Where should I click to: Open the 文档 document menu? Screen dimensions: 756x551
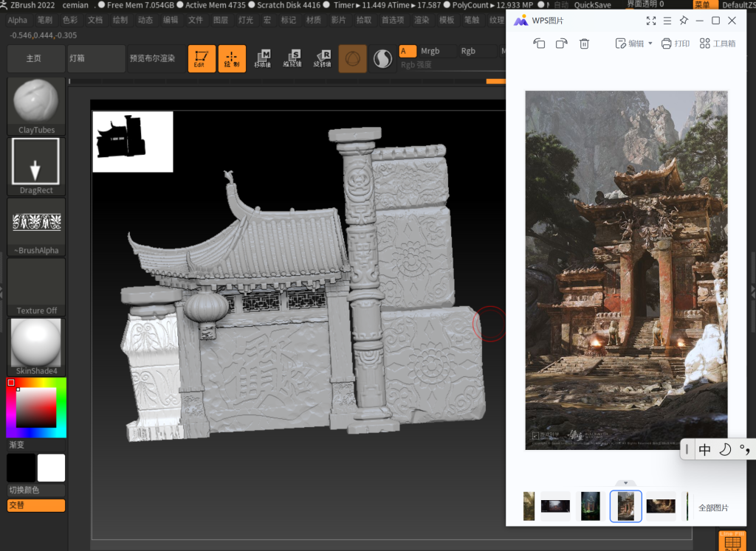(95, 20)
